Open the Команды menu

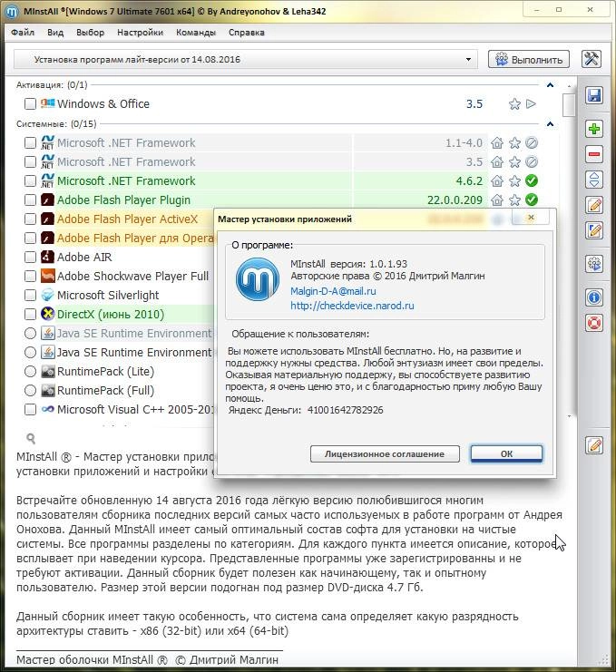click(196, 33)
